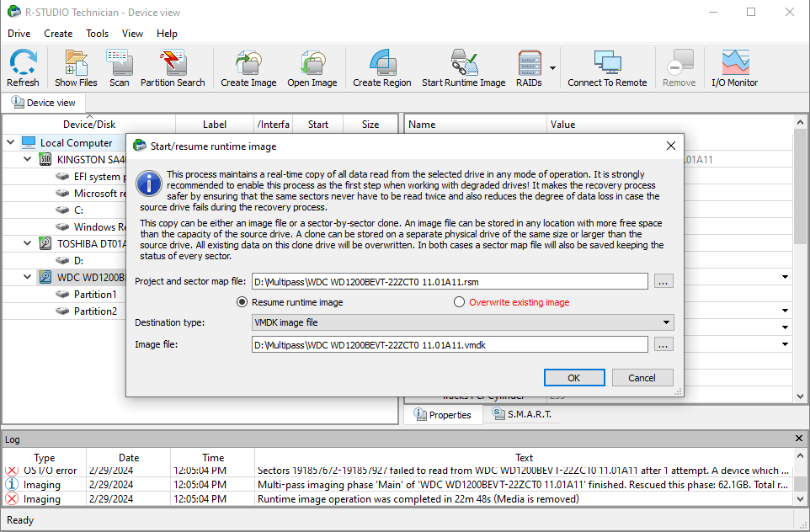Switch to the Properties tab
This screenshot has width=810, height=532.
coord(443,414)
